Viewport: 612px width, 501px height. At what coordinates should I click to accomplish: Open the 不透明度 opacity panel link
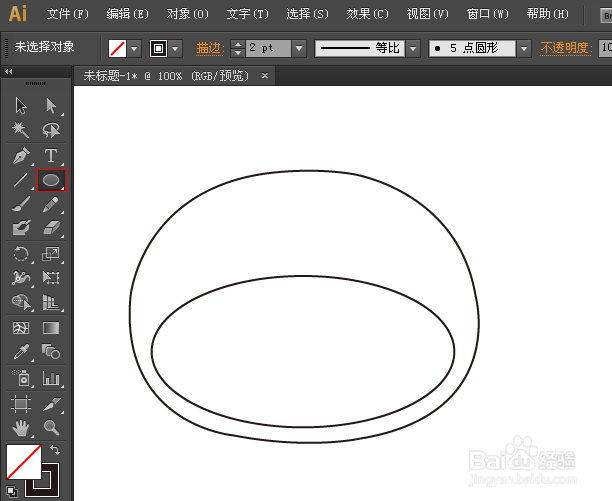pos(566,48)
